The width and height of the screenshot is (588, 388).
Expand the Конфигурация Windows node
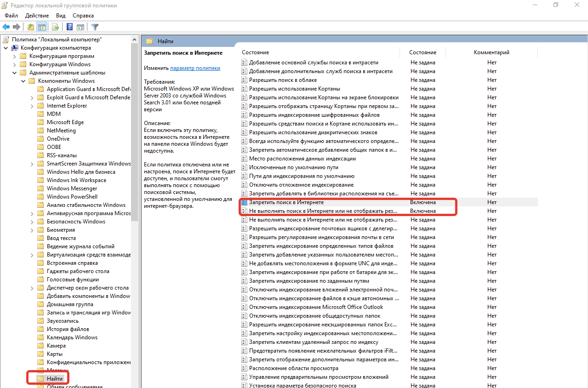[x=14, y=64]
